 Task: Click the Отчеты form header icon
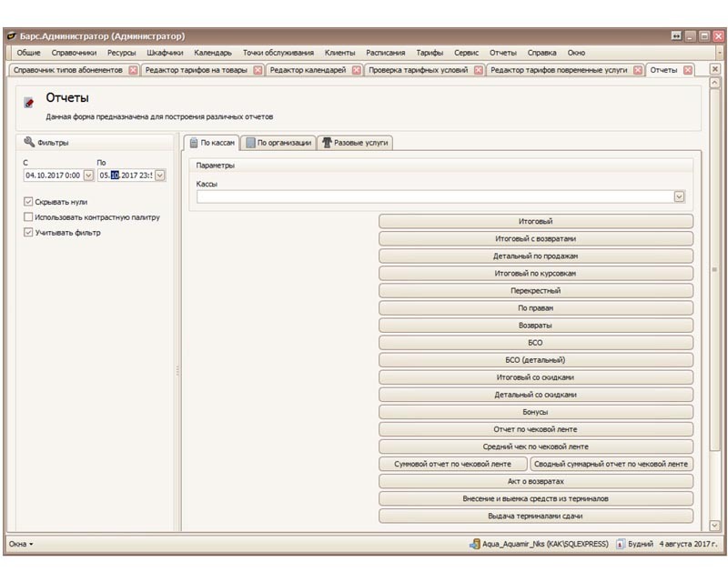[29, 103]
